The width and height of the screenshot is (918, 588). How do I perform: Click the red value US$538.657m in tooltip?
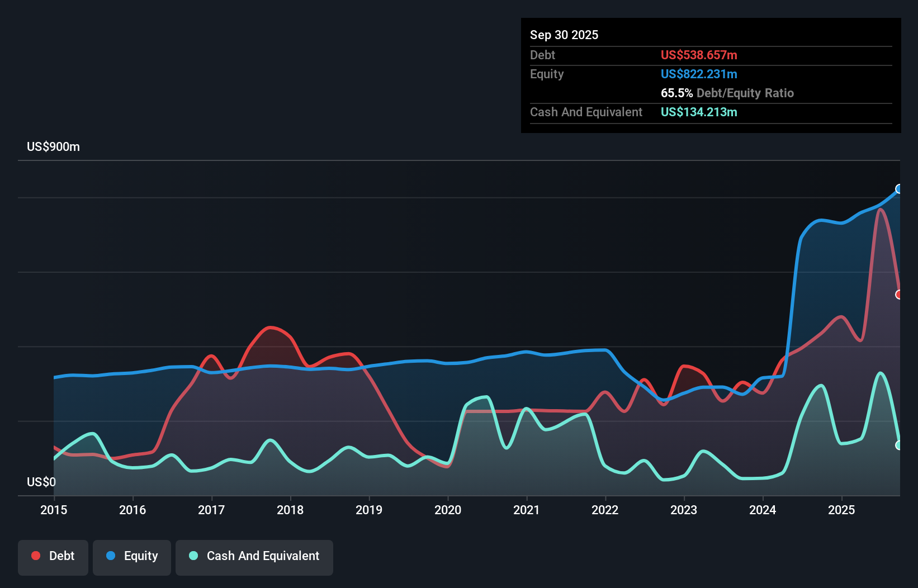point(699,55)
